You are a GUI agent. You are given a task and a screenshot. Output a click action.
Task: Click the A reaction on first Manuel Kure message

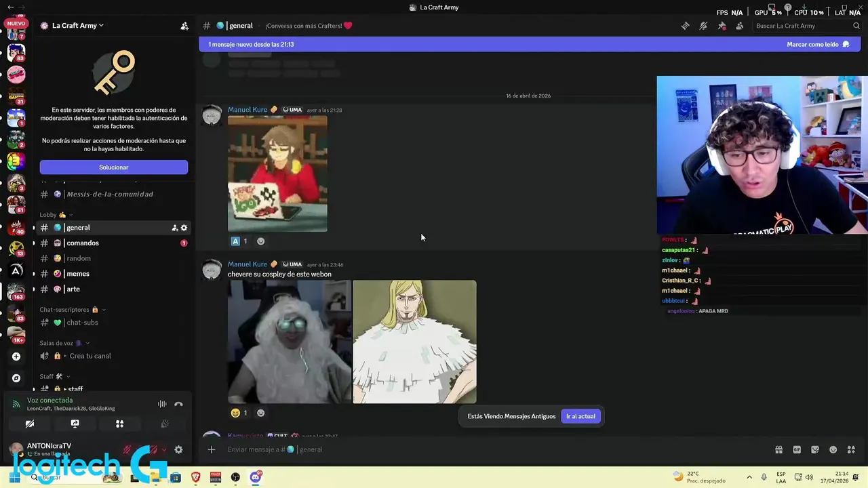(x=239, y=241)
